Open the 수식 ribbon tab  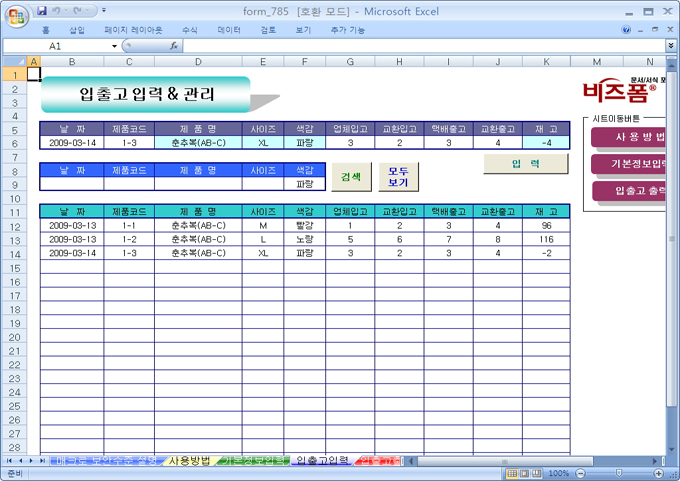click(190, 30)
